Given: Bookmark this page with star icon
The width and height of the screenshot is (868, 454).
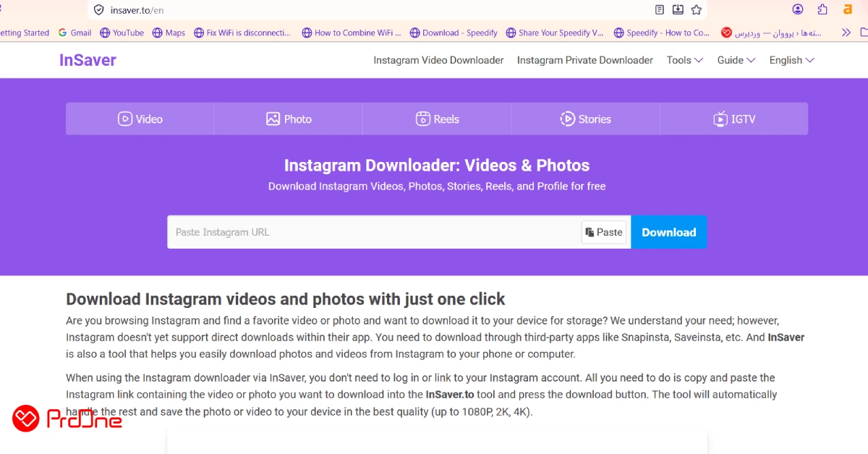Looking at the screenshot, I should click(697, 10).
